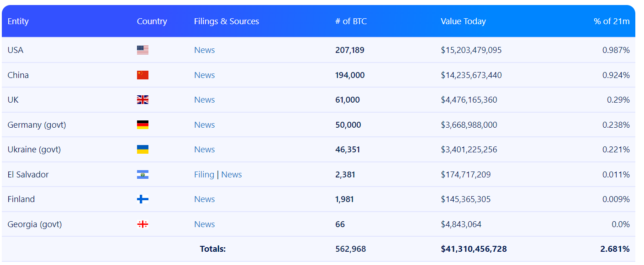This screenshot has height=265, width=644.
Task: Open Ukraine (govt) News source
Action: point(204,150)
